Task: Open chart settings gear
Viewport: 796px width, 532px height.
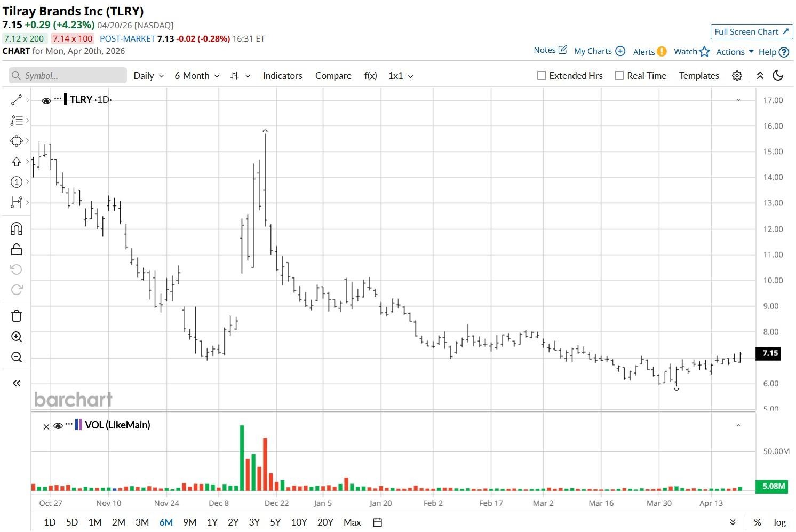Action: pos(737,76)
